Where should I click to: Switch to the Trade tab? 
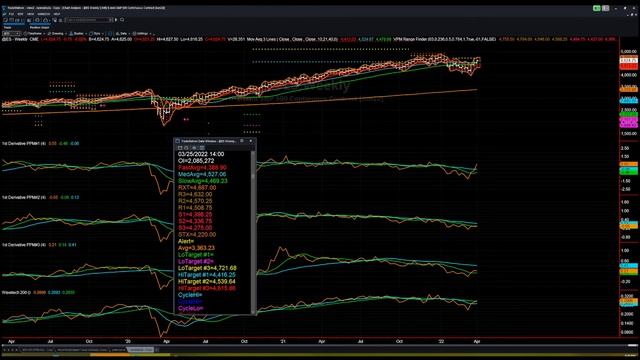tap(7, 27)
